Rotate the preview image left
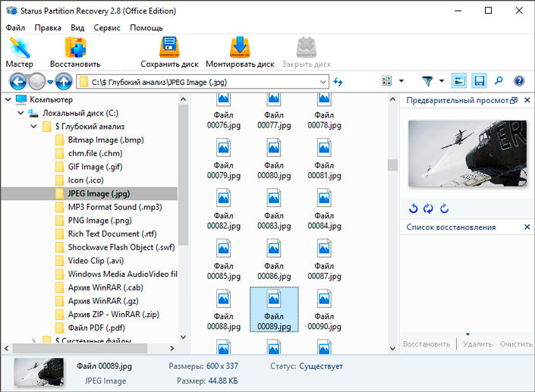Image resolution: width=535 pixels, height=392 pixels. [x=413, y=208]
